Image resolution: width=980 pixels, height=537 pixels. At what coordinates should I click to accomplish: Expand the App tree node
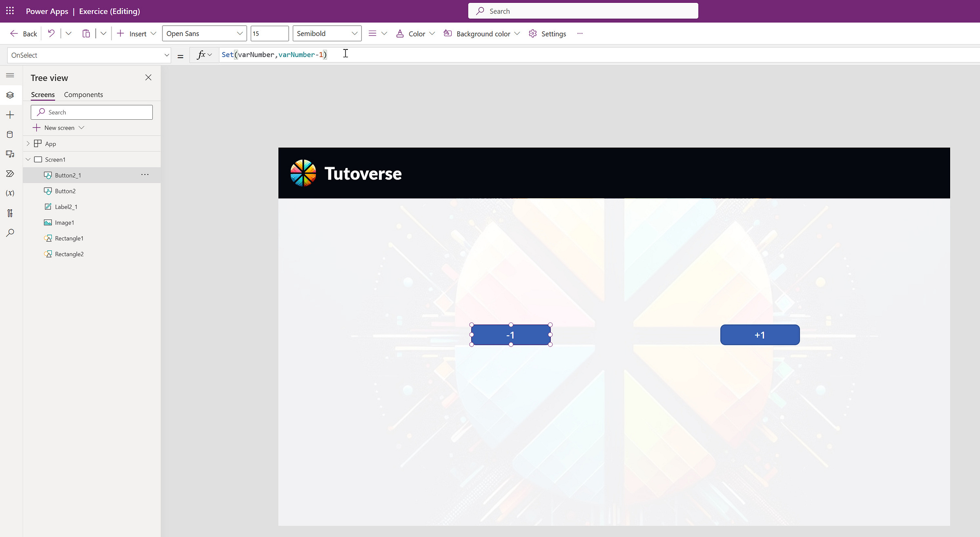pyautogui.click(x=28, y=143)
